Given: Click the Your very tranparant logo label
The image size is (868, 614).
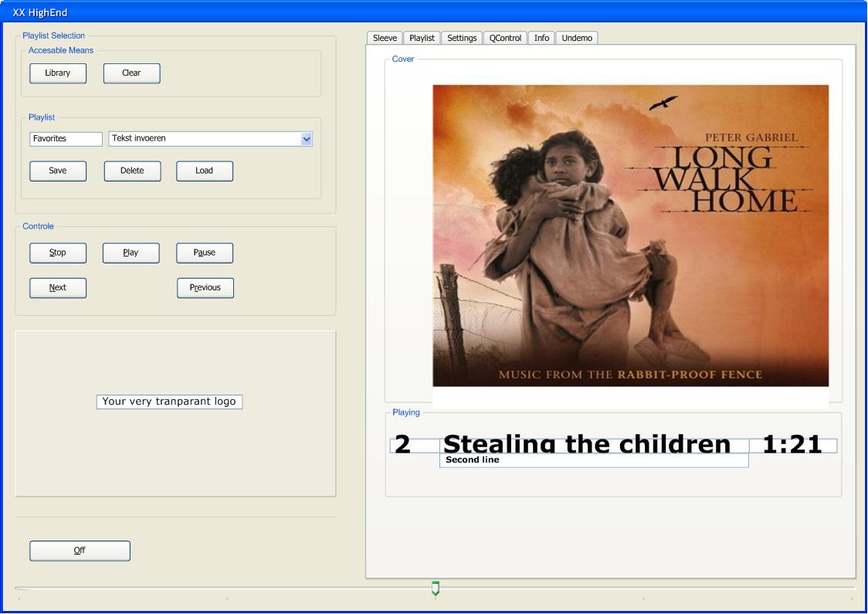Looking at the screenshot, I should (x=169, y=402).
